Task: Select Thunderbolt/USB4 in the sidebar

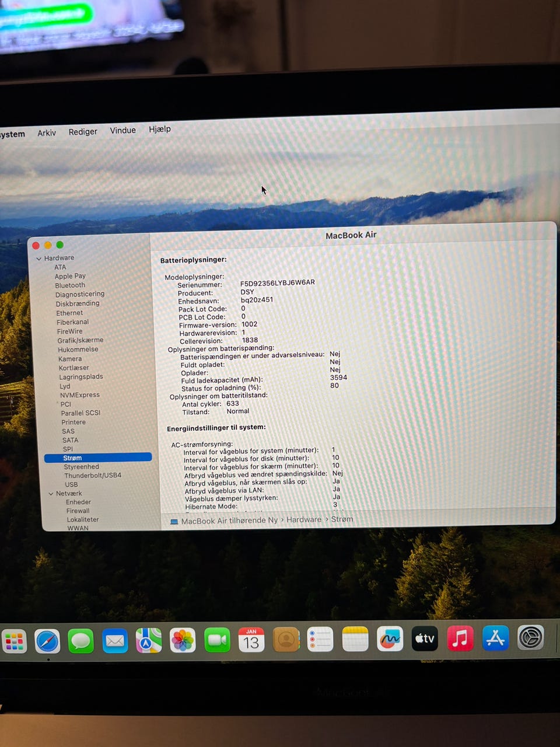Action: pyautogui.click(x=93, y=476)
